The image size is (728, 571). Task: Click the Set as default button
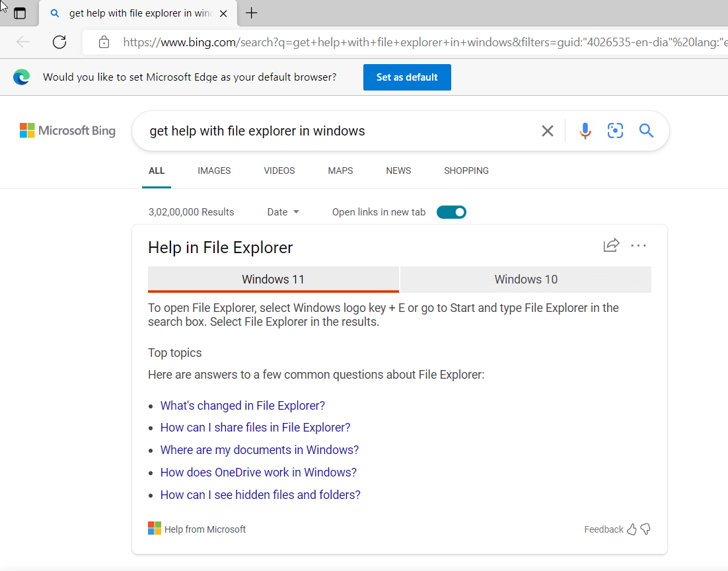point(406,77)
